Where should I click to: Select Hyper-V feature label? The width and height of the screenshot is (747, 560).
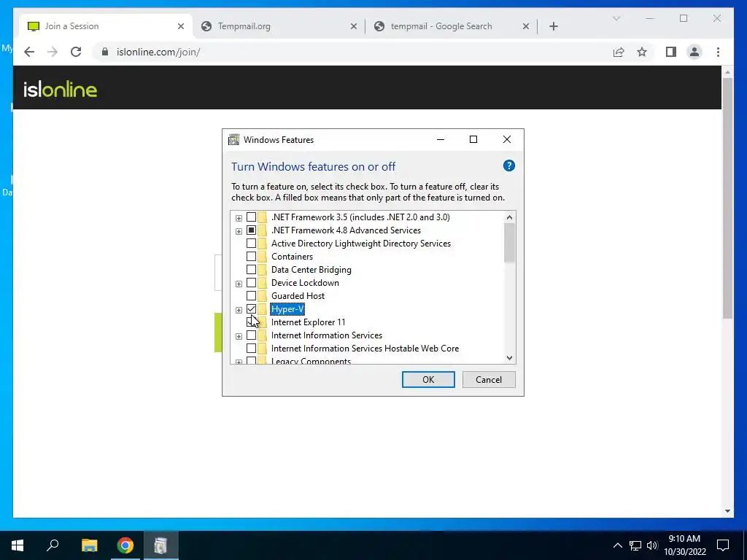coord(287,309)
